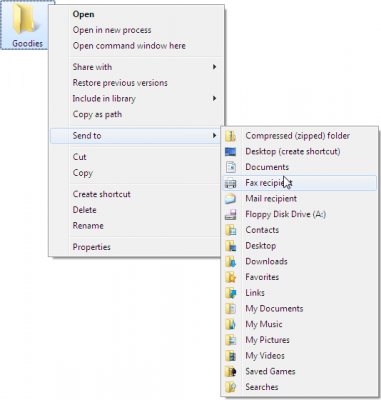381x400 pixels.
Task: Send to Mail recipient
Action: pyautogui.click(x=299, y=199)
